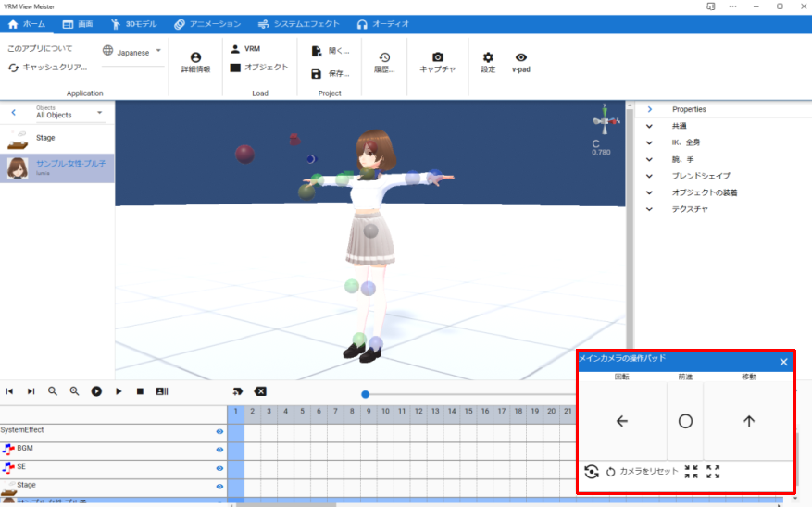The height and width of the screenshot is (507, 812).
Task: Save the project with 保存
Action: [331, 73]
